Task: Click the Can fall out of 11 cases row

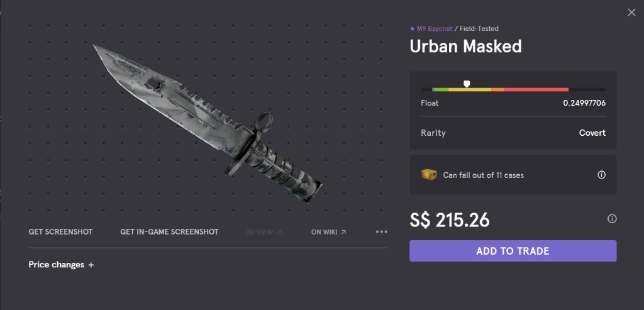Action: point(513,175)
